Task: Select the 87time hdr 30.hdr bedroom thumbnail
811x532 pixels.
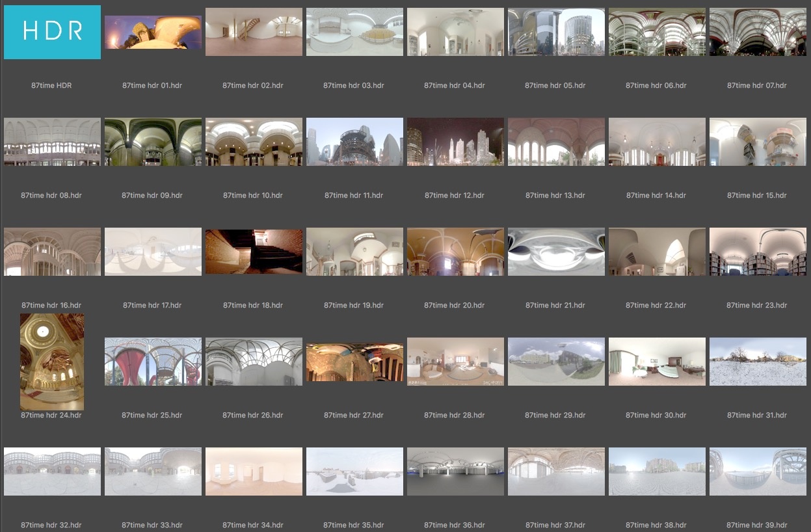Action: pyautogui.click(x=657, y=362)
